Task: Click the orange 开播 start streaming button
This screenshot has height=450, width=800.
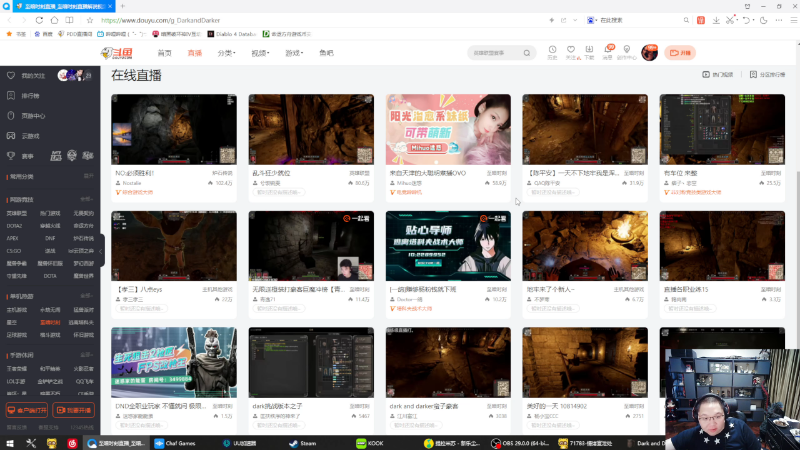Action: [680, 53]
